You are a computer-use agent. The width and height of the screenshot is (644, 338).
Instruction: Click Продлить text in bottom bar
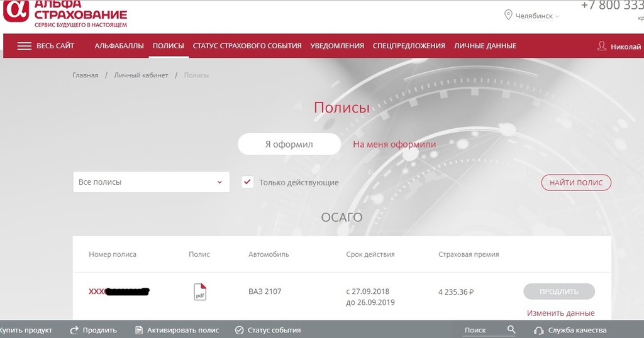pyautogui.click(x=100, y=330)
